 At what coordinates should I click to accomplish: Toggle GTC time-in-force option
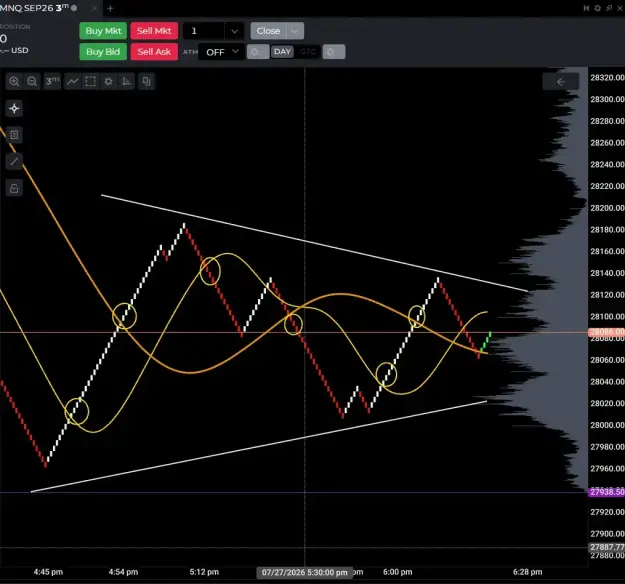coord(308,52)
